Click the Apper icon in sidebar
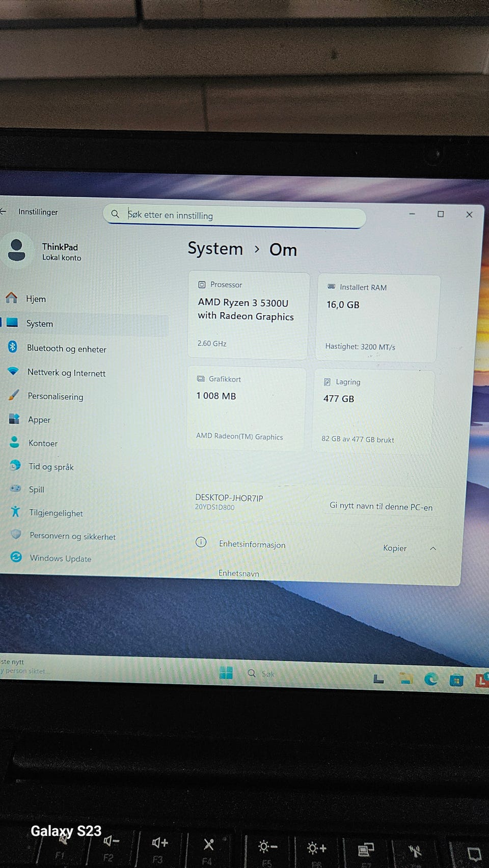 pos(14,418)
